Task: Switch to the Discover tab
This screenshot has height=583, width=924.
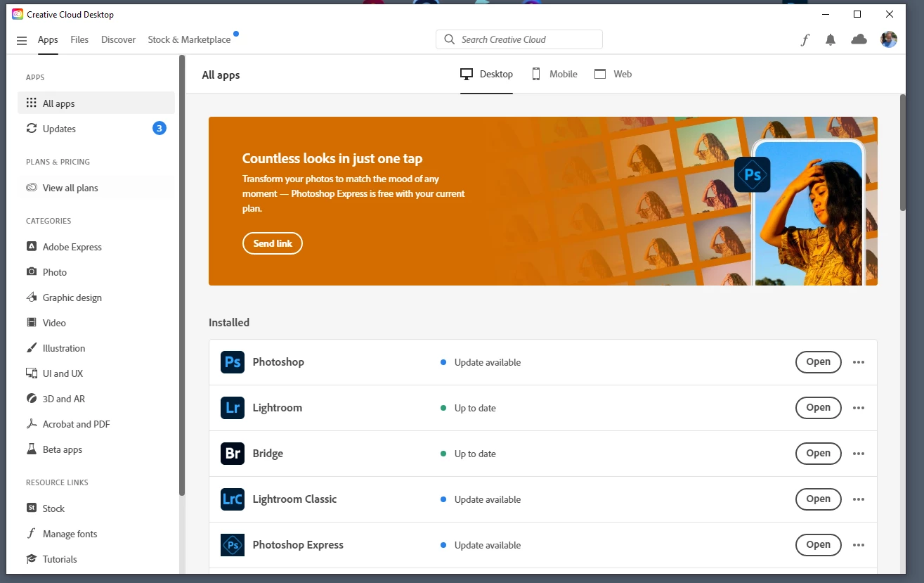Action: 118,39
